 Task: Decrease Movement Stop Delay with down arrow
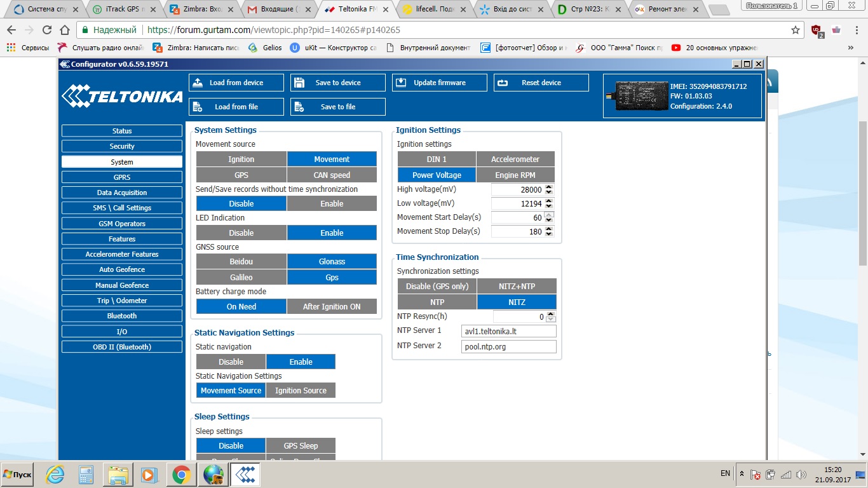click(550, 234)
